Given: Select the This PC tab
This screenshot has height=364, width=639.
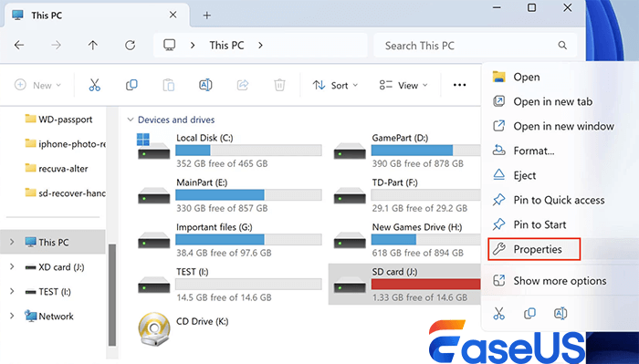Looking at the screenshot, I should click(96, 16).
